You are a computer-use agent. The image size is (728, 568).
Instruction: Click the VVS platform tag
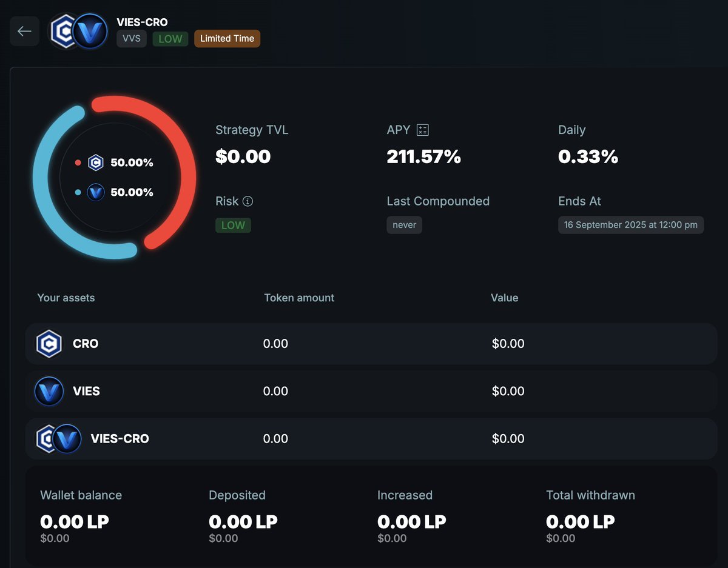(x=132, y=39)
